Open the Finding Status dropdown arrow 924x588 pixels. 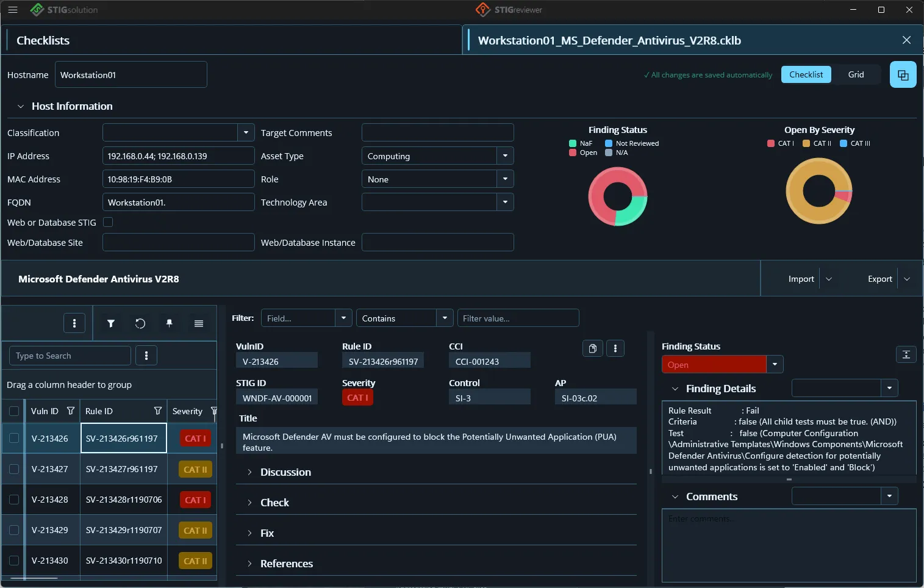(775, 365)
